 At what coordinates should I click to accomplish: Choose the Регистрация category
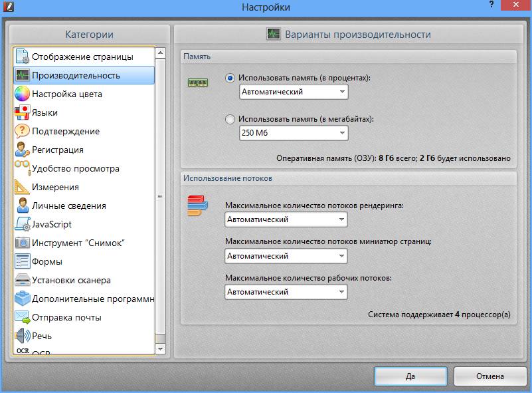57,150
